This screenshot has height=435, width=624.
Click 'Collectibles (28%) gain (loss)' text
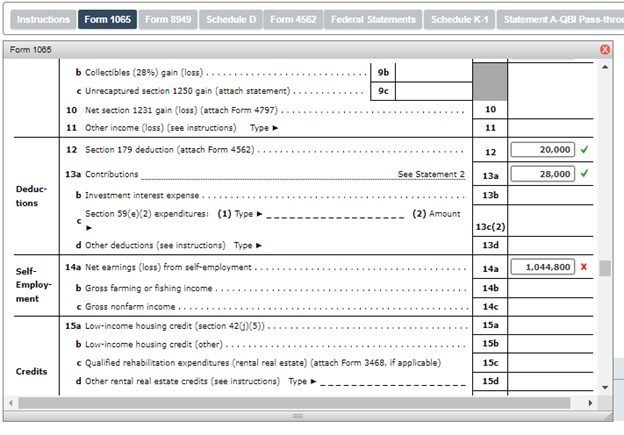(x=144, y=72)
